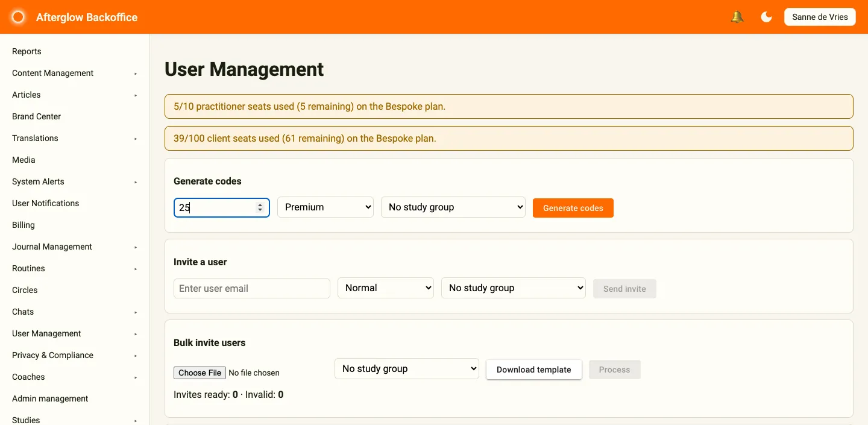Open System Alerts in the sidebar
Screen dimensions: 868x425
(38, 181)
